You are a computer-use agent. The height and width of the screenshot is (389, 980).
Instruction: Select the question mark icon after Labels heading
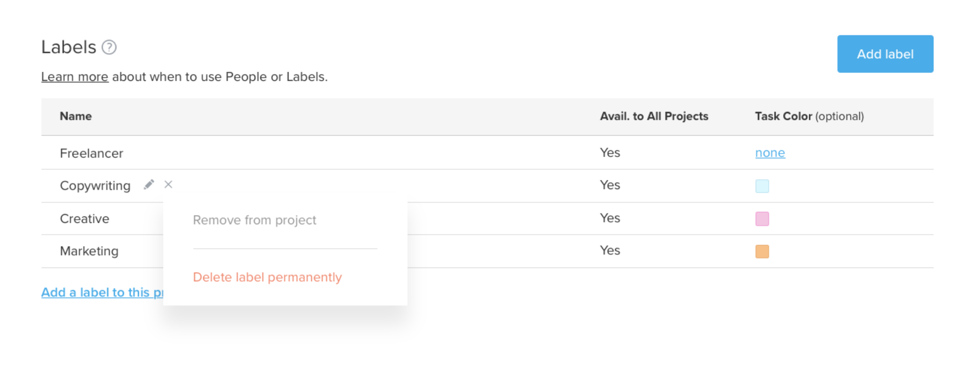(x=110, y=47)
